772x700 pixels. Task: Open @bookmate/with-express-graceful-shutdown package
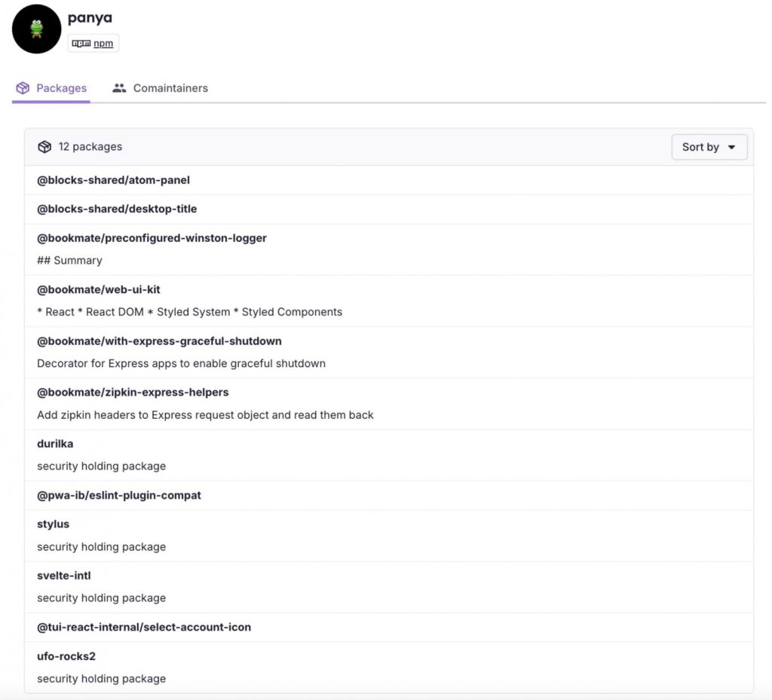159,341
